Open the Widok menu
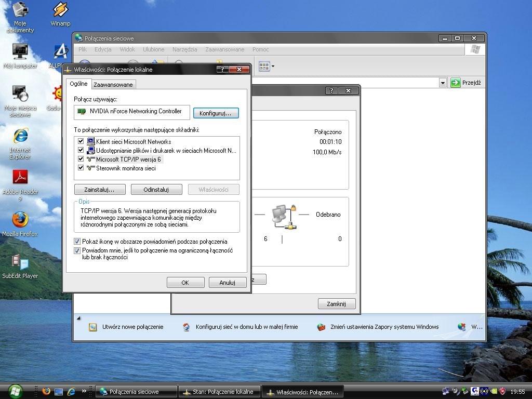This screenshot has height=399, width=532. pos(127,49)
